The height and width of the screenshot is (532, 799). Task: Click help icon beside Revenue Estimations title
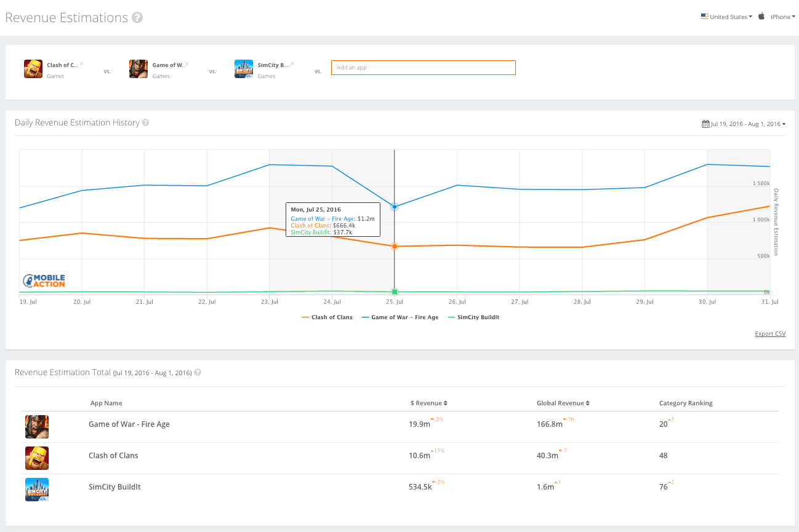pos(137,18)
